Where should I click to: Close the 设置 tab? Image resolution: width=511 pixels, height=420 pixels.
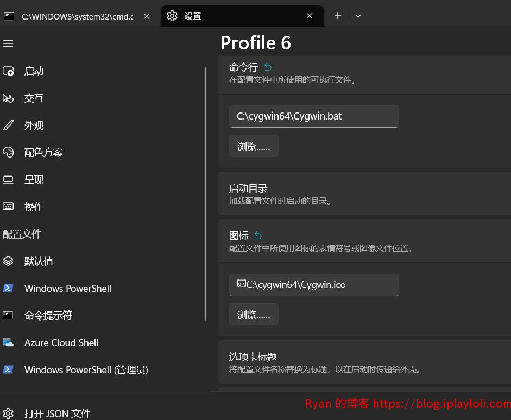click(x=310, y=16)
